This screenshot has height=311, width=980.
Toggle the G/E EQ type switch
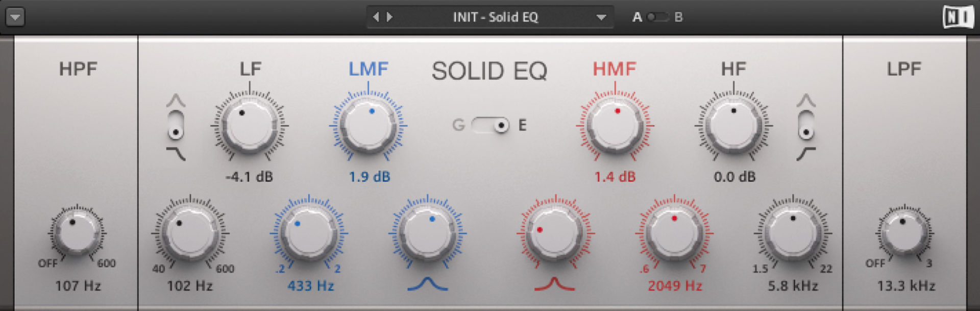(x=490, y=125)
